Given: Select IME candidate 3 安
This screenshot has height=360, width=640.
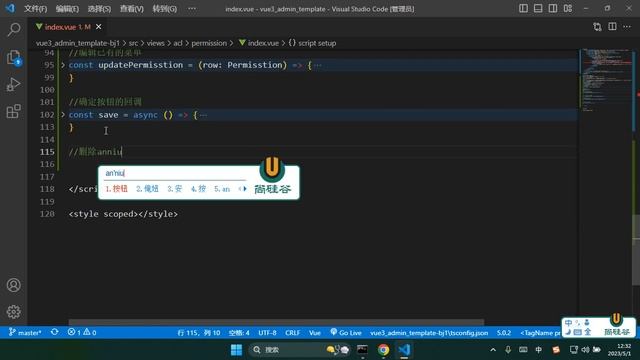Looking at the screenshot, I should (x=175, y=189).
